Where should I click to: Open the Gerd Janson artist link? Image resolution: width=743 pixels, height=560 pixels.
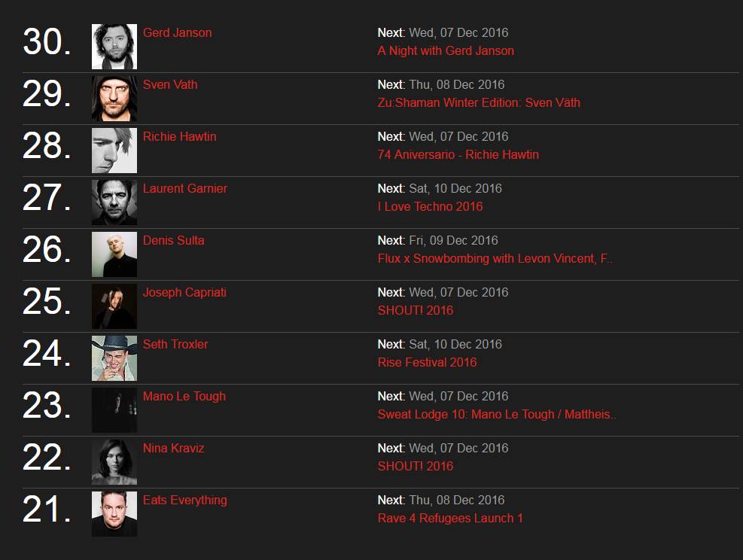(x=177, y=32)
